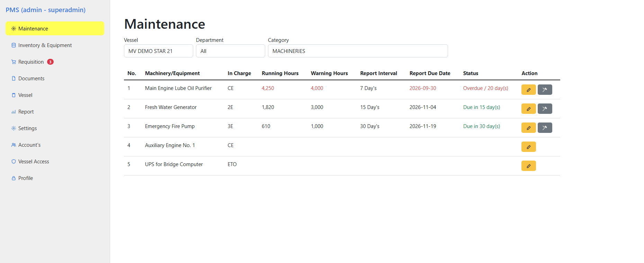The width and height of the screenshot is (644, 263).
Task: Open maintenance tools for Emergency Fire Pump
Action: 545,128
